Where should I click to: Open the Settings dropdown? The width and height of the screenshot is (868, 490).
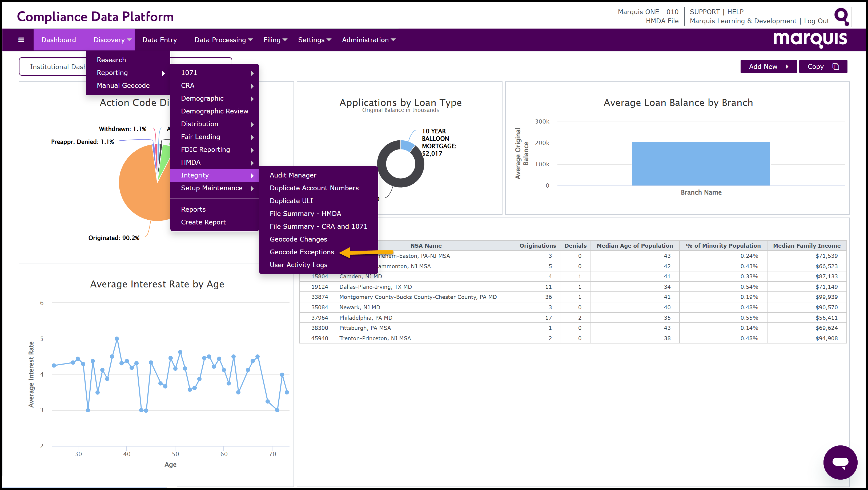tap(314, 40)
